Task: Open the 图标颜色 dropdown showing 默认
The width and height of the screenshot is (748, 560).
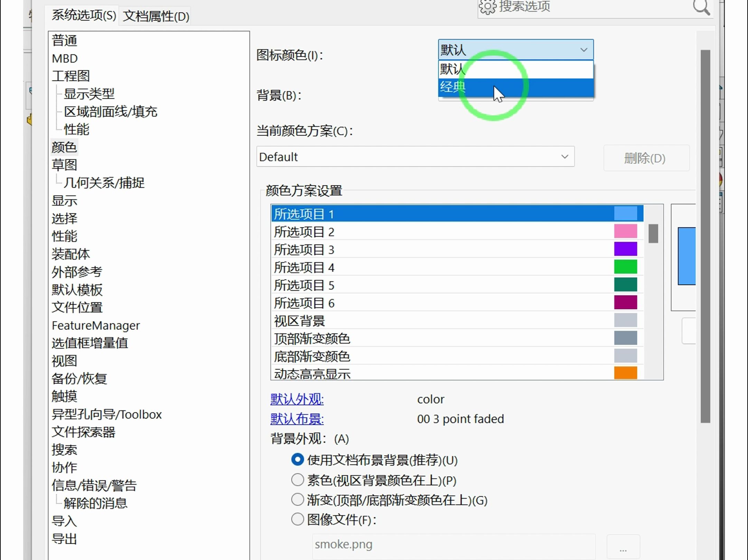Action: coord(516,50)
